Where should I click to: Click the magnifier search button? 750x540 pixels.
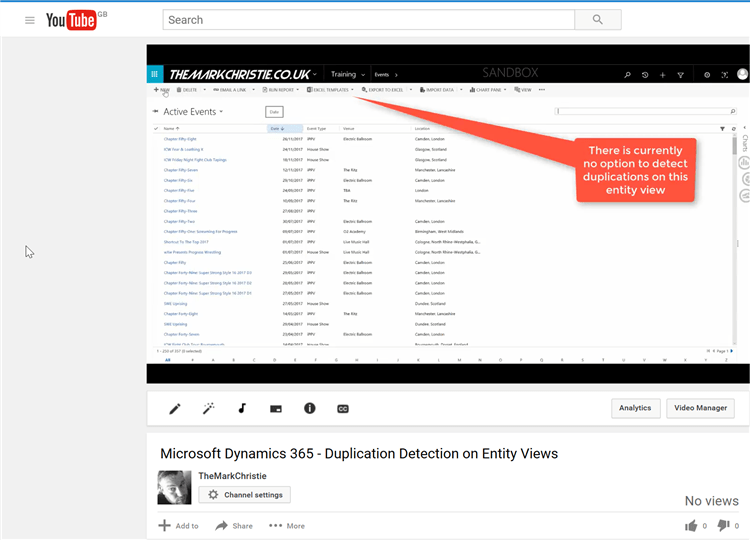[597, 20]
